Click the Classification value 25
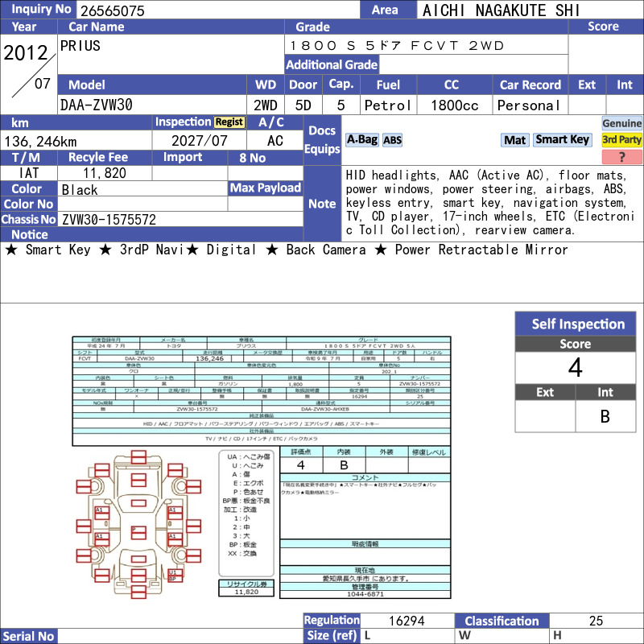This screenshot has width=644, height=644. click(x=596, y=621)
